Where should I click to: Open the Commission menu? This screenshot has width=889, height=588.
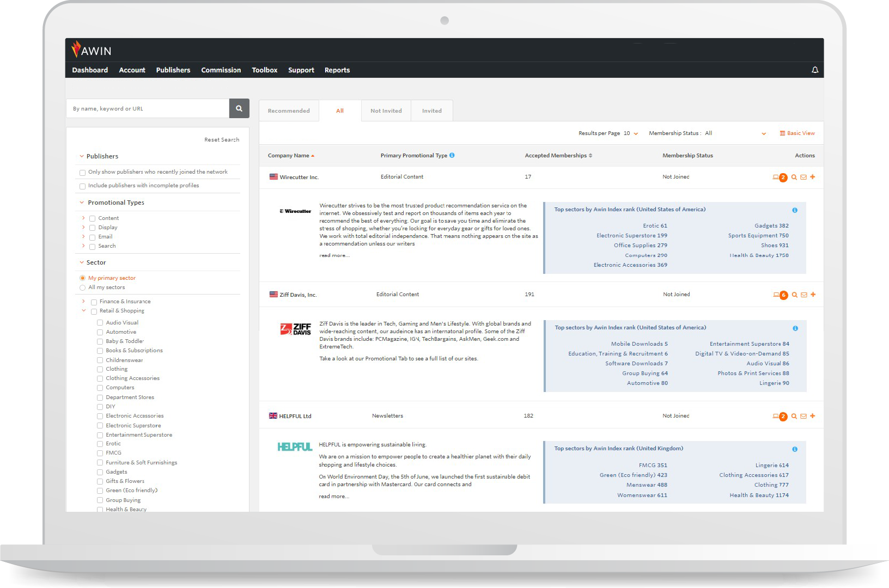click(x=221, y=70)
